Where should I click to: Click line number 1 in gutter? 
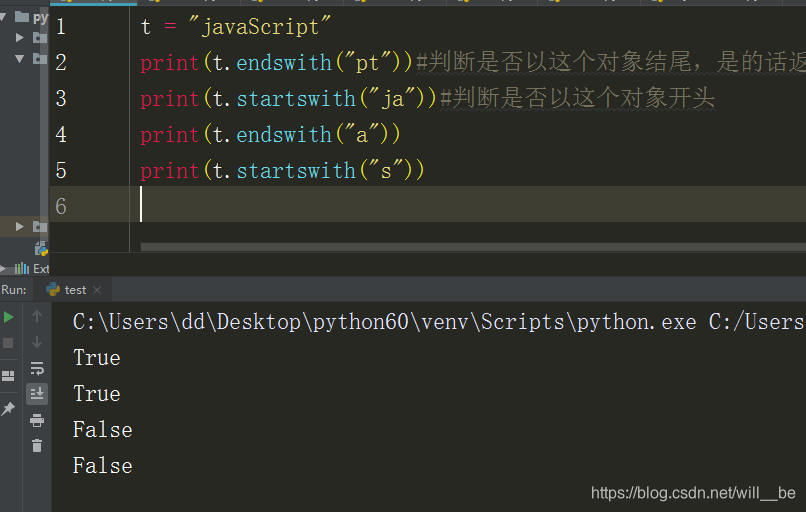tap(61, 26)
